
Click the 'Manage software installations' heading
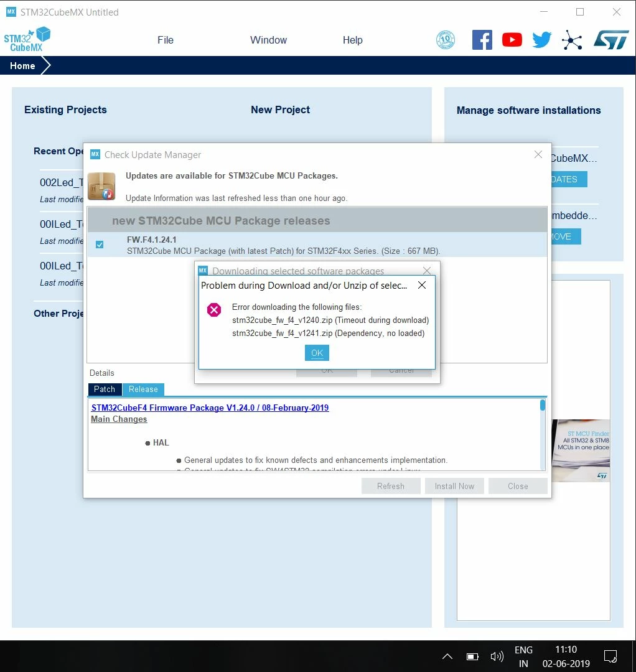[x=528, y=110]
